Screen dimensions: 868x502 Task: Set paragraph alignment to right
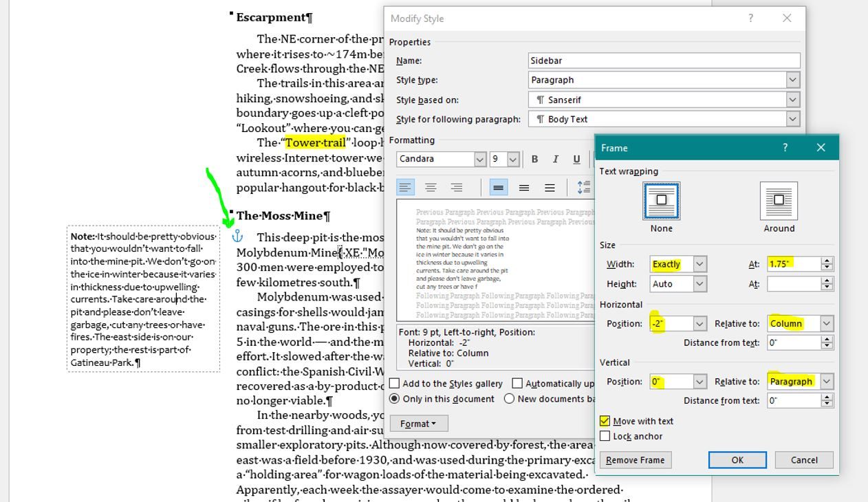coord(456,188)
